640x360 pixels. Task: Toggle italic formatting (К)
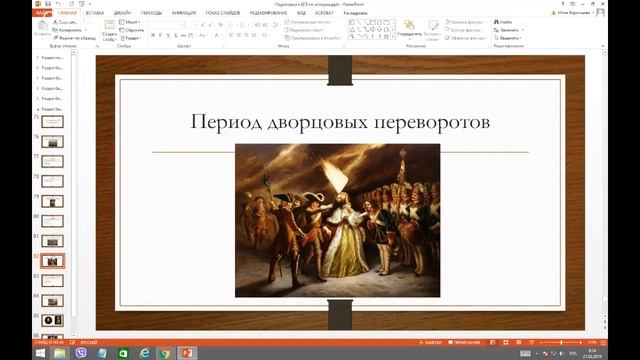point(160,36)
